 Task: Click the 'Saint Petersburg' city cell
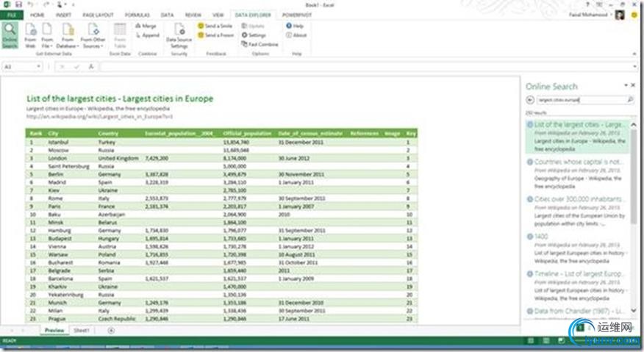click(68, 166)
